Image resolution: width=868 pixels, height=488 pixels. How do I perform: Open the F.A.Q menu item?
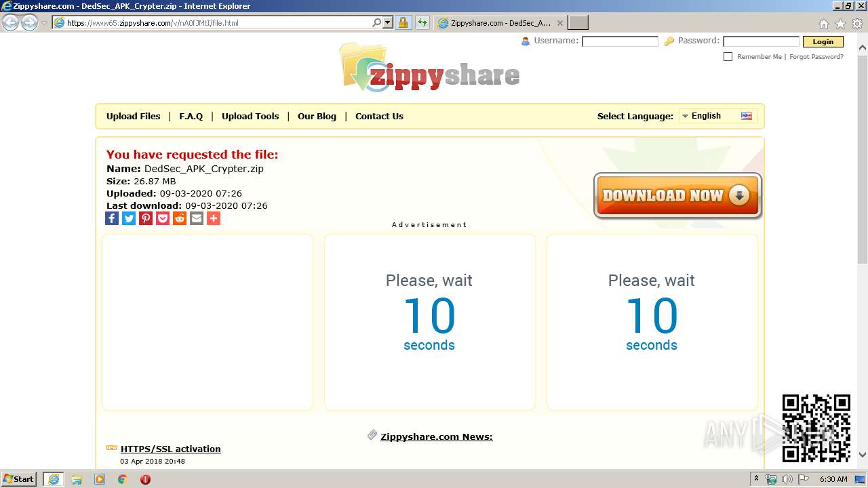pos(191,116)
